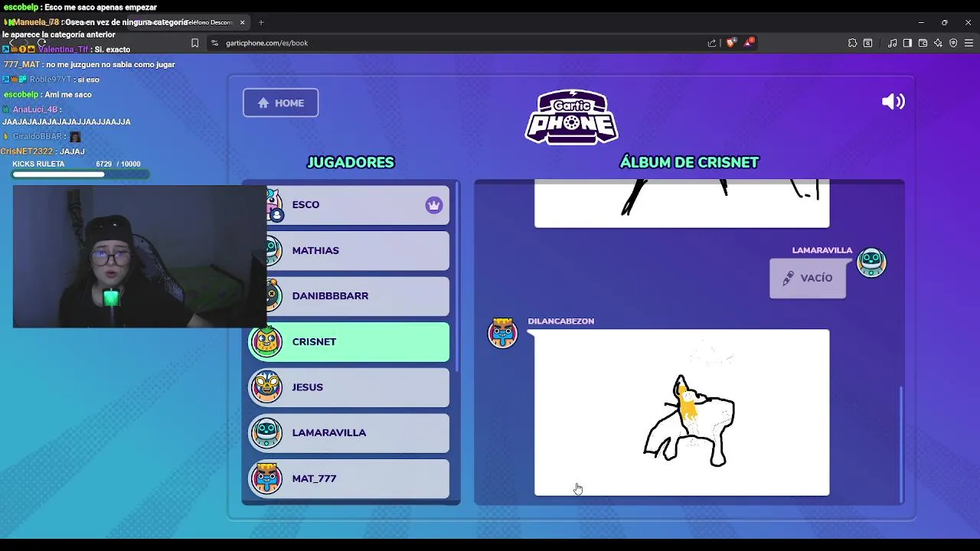Open the Leo AI sparkle icon

[938, 43]
